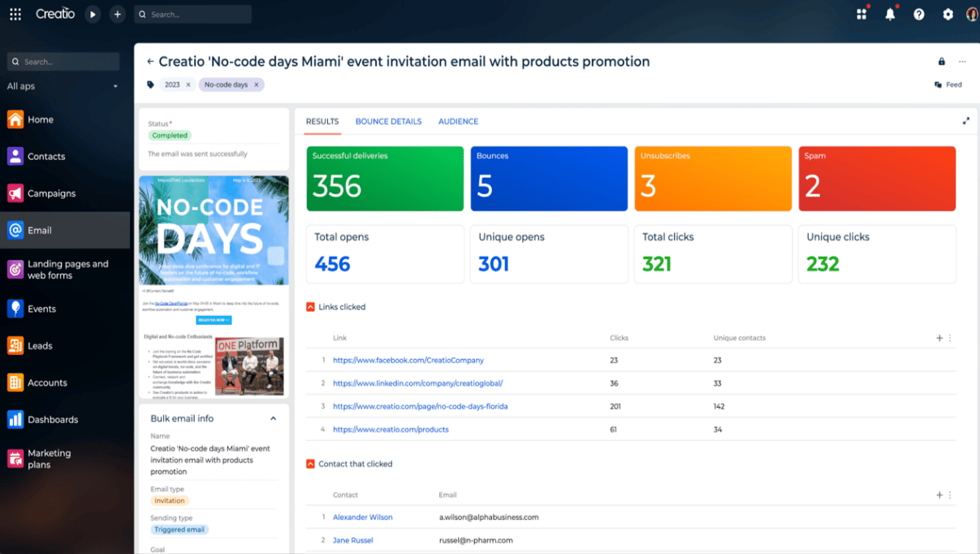Click the sidebar search field
The height and width of the screenshot is (554, 980).
[63, 62]
